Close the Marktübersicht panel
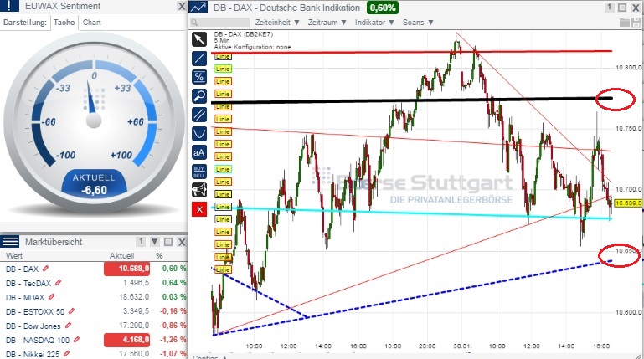Screen dimensions: 644x359 (182, 242)
